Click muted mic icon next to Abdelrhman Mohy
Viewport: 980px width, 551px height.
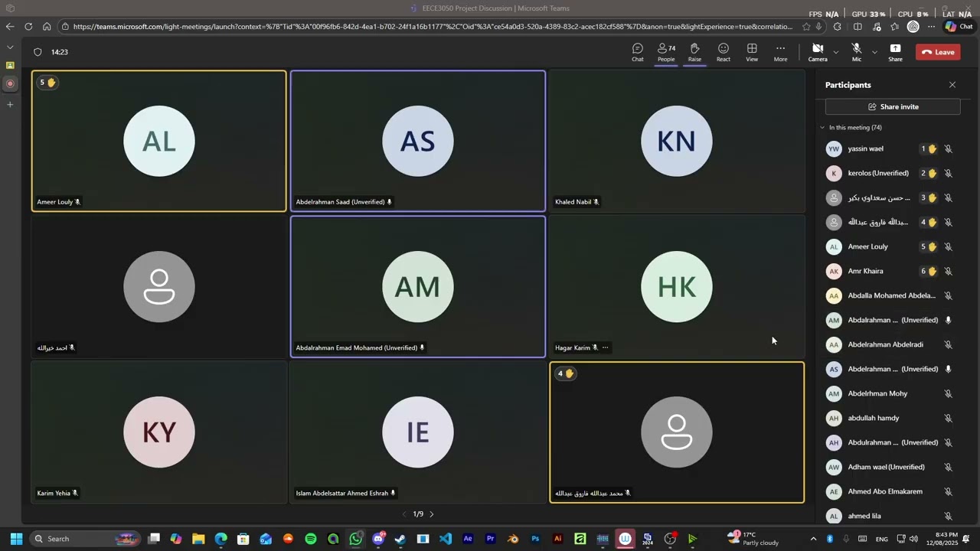(x=948, y=394)
